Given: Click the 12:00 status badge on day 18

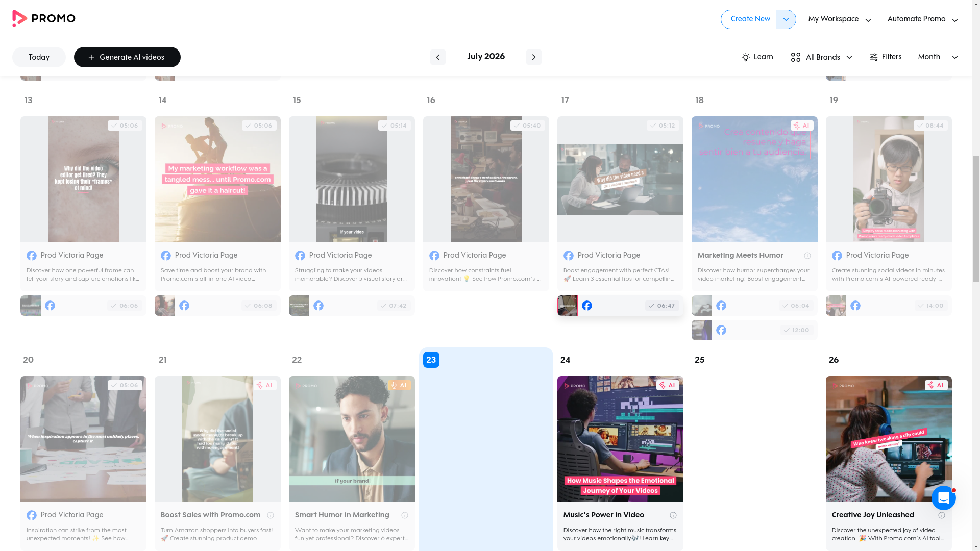Looking at the screenshot, I should [x=796, y=330].
